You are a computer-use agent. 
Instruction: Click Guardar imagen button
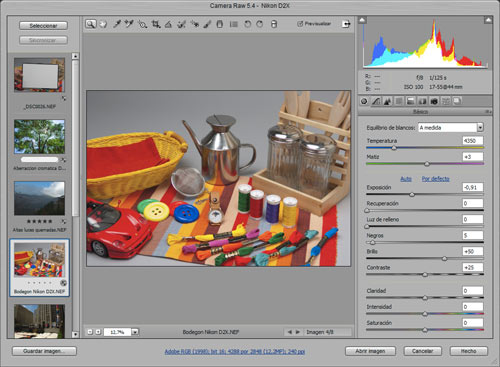pyautogui.click(x=44, y=351)
